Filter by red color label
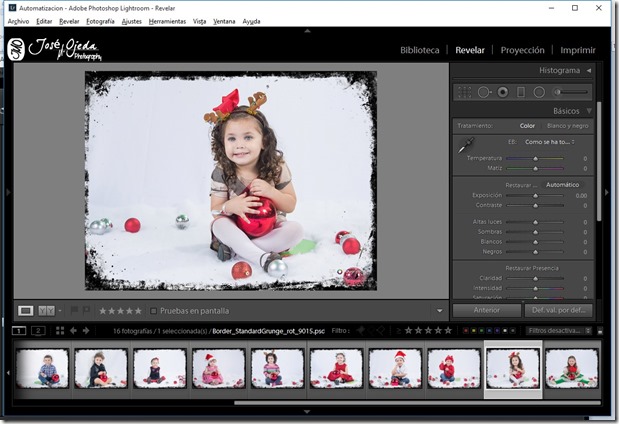 pyautogui.click(x=465, y=330)
